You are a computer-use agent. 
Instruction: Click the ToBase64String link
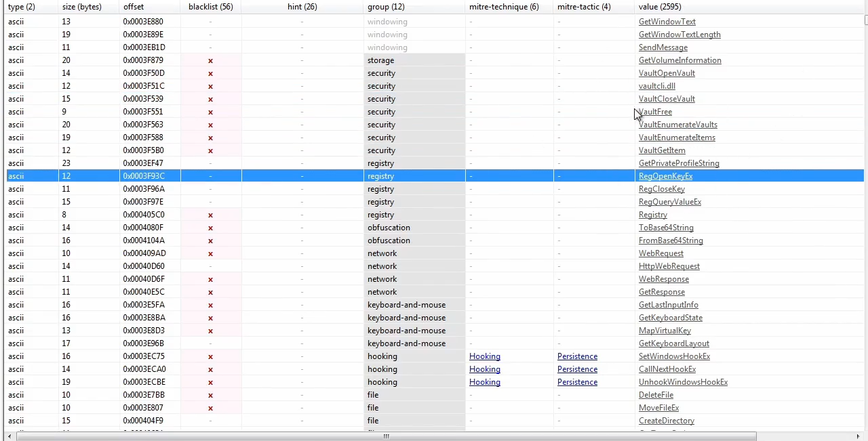[666, 228]
